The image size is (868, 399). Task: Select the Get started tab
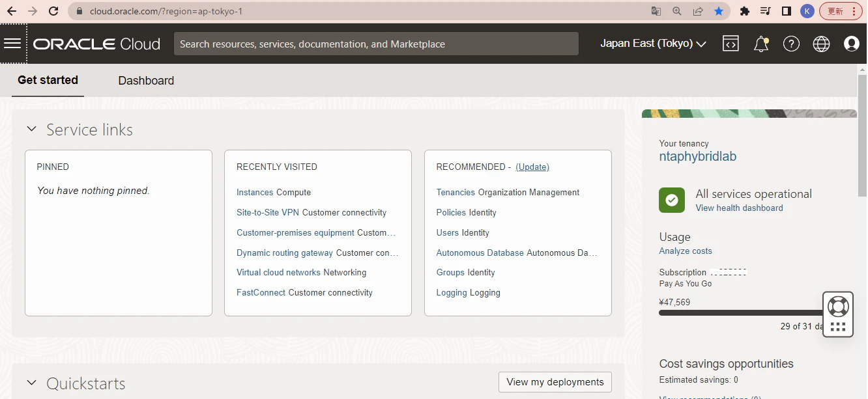pos(48,80)
